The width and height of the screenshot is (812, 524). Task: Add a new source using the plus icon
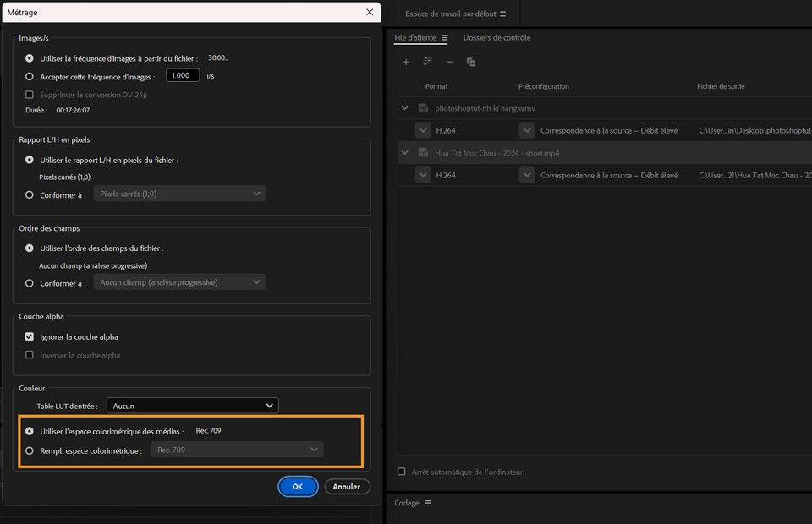pyautogui.click(x=406, y=62)
